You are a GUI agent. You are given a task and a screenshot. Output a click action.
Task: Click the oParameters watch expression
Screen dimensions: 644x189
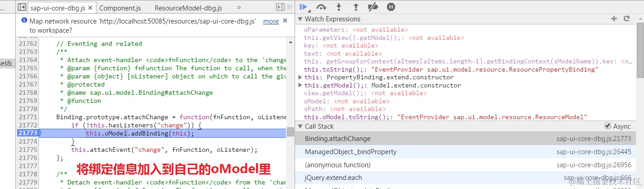356,30
